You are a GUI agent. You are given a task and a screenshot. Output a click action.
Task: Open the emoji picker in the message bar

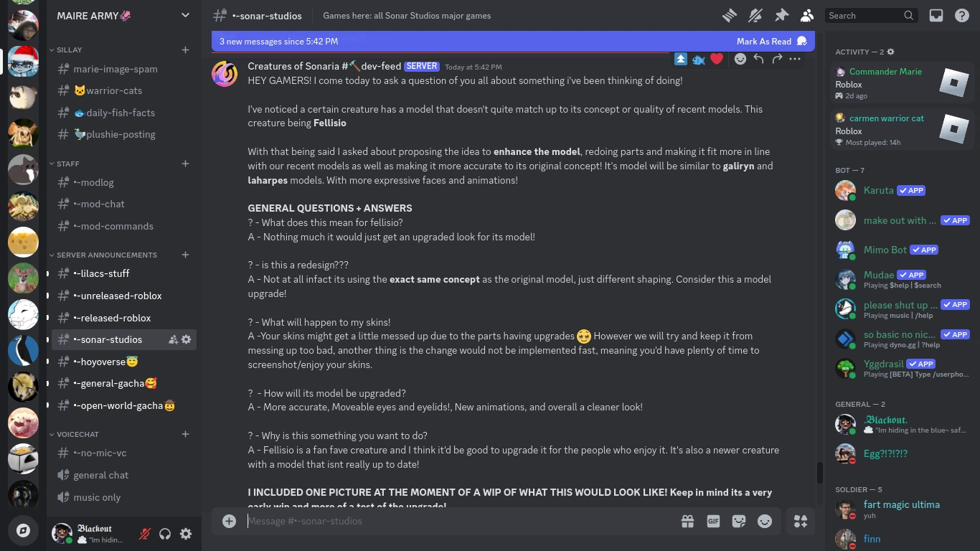(x=765, y=521)
